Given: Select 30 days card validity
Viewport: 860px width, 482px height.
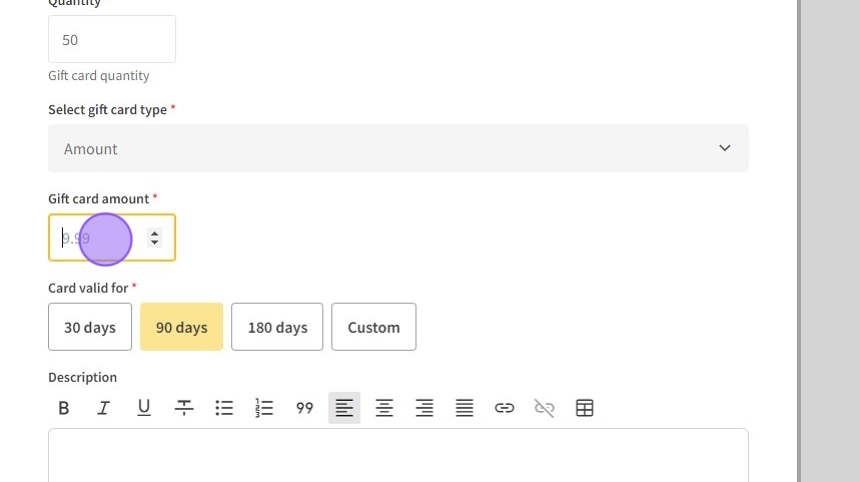Looking at the screenshot, I should [90, 327].
